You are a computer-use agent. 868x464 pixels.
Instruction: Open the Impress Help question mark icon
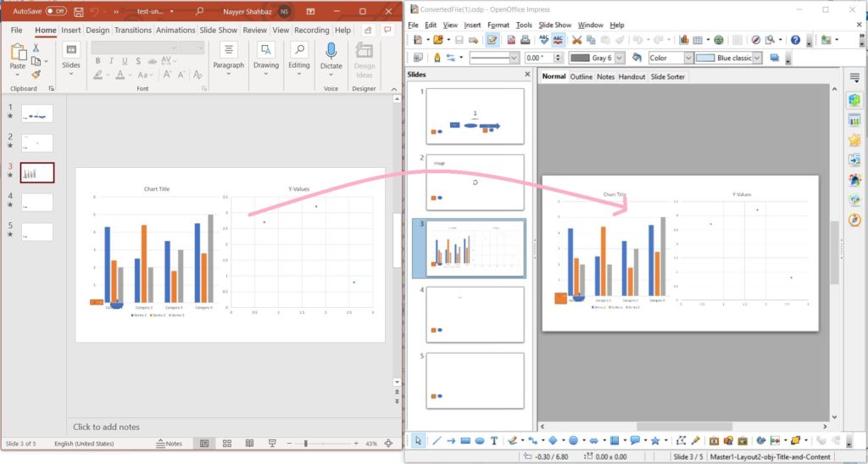(x=795, y=40)
